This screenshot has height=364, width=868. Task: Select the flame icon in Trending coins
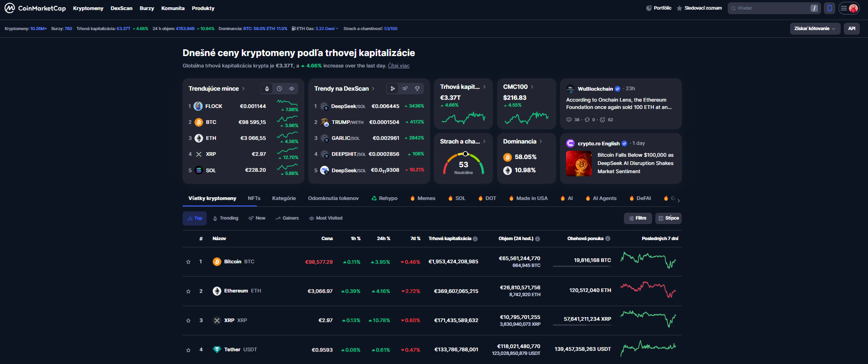[267, 89]
